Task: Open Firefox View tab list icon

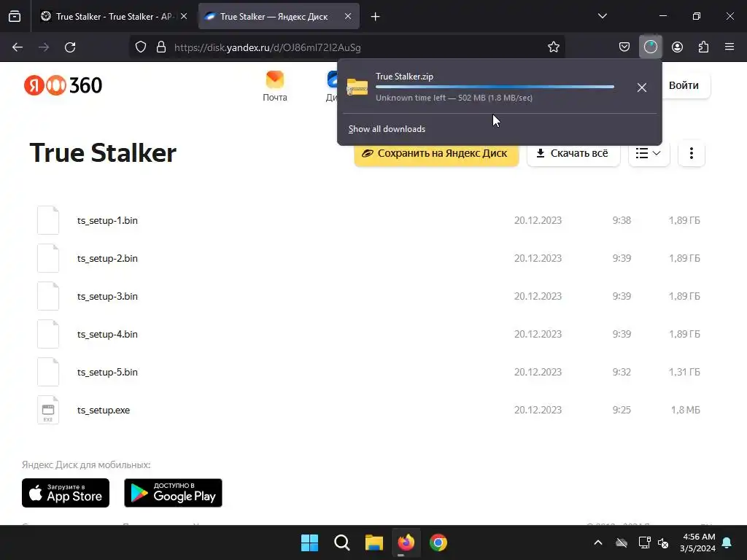Action: [x=15, y=17]
